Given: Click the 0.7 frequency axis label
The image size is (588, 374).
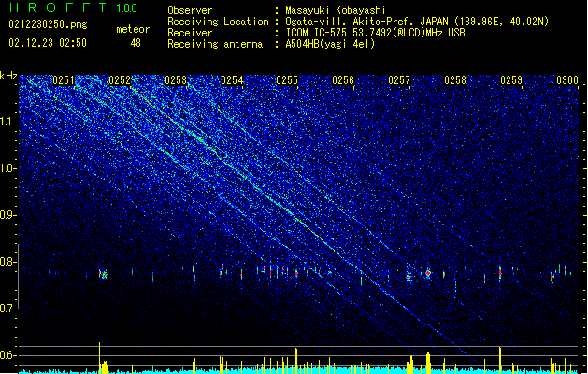Looking at the screenshot, I should pos(8,309).
